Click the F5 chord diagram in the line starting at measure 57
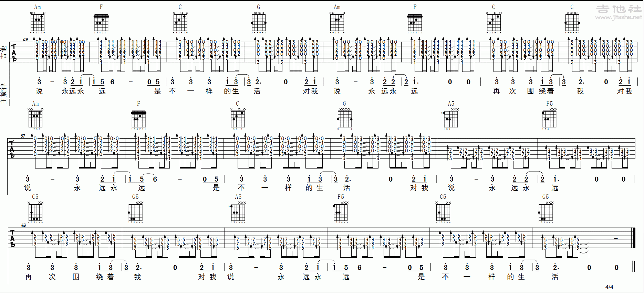Image resolution: width=644 pixels, height=293 pixels. point(549,119)
